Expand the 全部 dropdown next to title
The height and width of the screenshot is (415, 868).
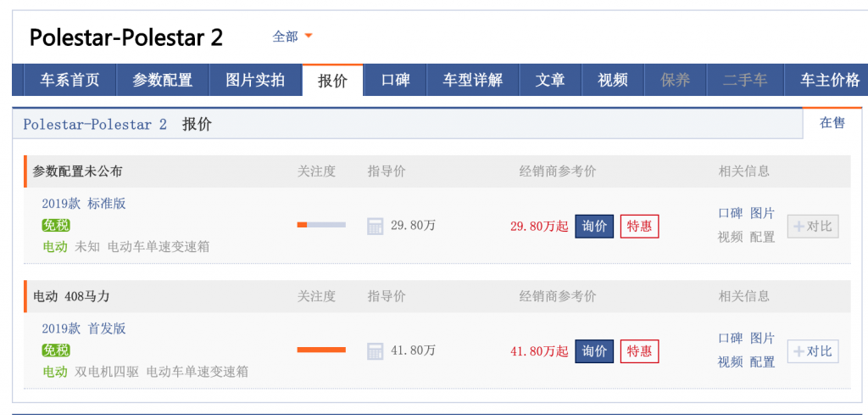coord(292,36)
